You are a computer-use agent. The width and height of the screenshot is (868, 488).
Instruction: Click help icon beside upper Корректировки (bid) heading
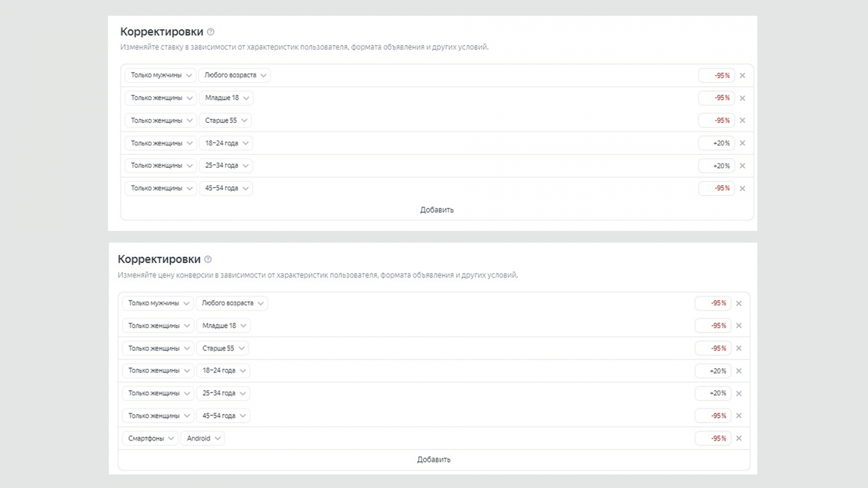tap(210, 32)
